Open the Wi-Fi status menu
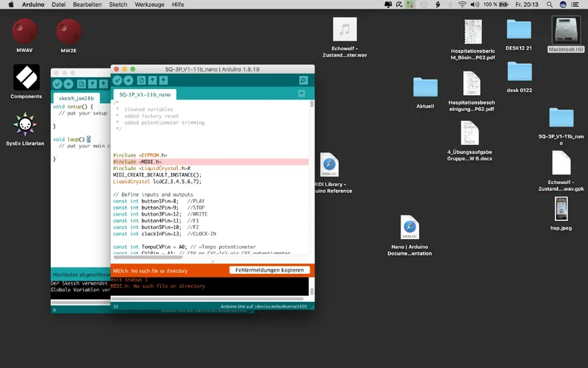 click(x=462, y=4)
